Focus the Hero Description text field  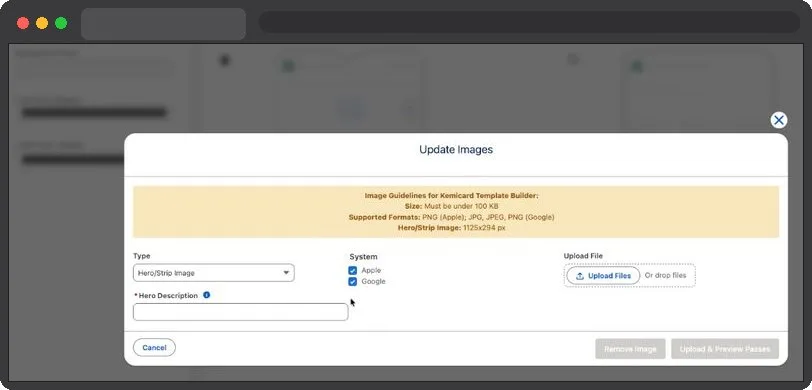pyautogui.click(x=240, y=312)
